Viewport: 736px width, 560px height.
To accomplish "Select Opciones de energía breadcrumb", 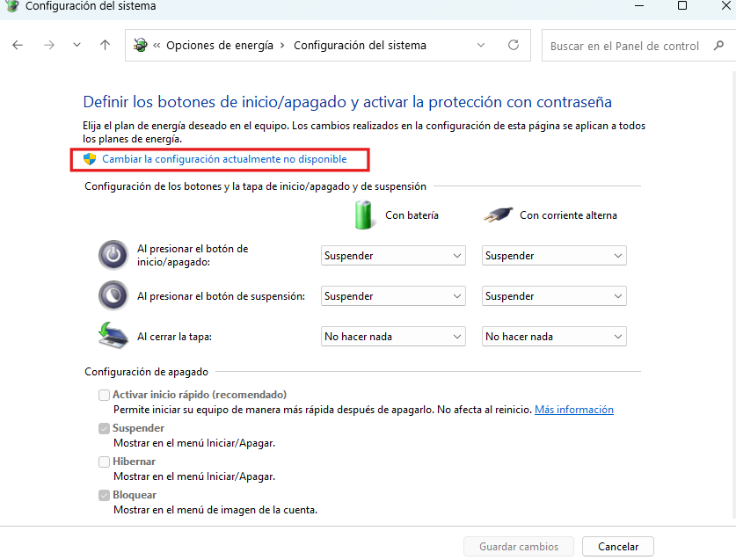I will point(219,46).
